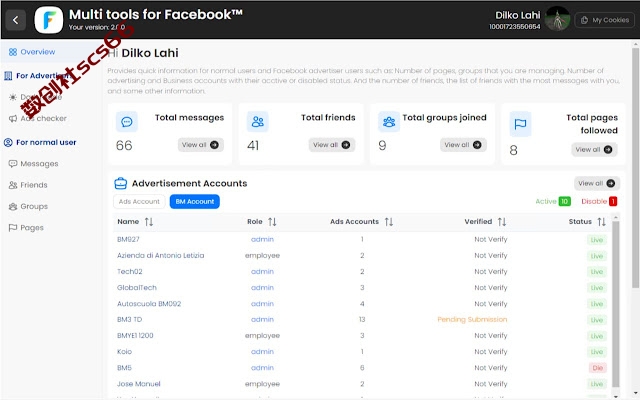Click the Advertisement Accounts briefcase icon
This screenshot has width=640, height=400.
(120, 183)
